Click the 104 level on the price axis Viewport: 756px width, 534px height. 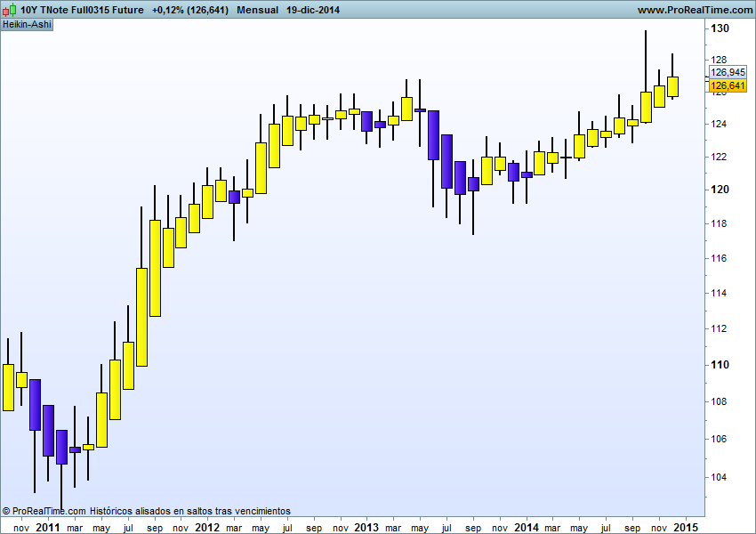click(x=720, y=477)
